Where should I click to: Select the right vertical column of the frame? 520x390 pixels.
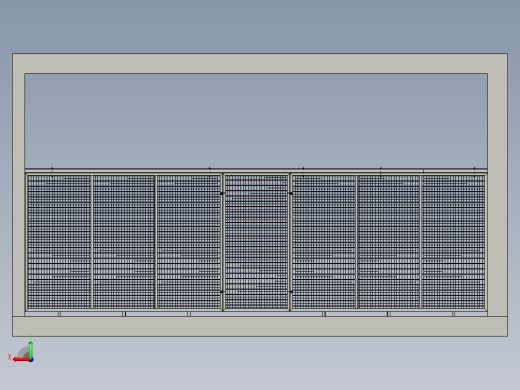tap(498, 195)
